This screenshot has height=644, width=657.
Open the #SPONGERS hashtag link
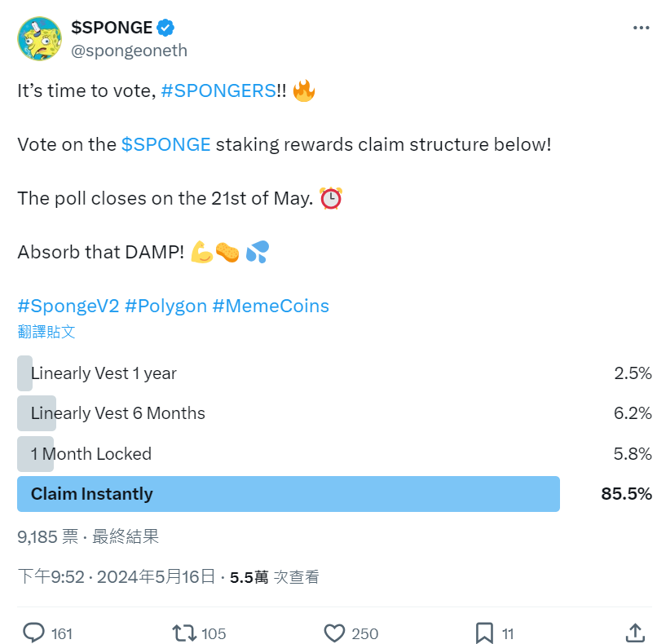(218, 90)
